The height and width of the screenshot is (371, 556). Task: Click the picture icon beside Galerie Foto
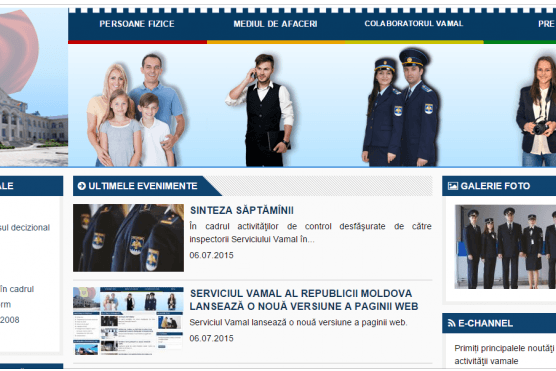click(x=453, y=186)
